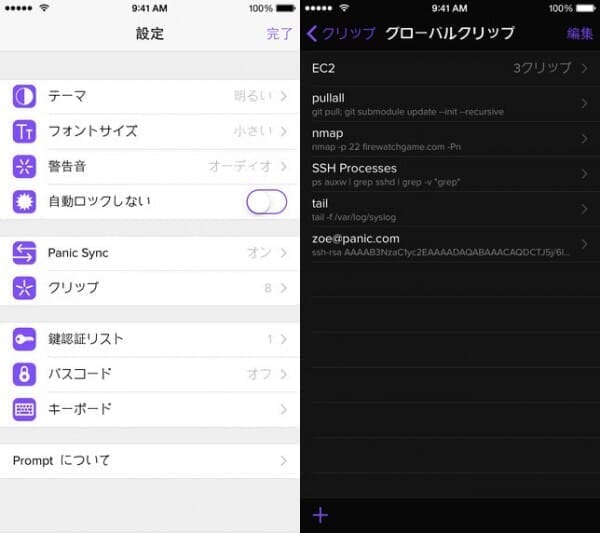This screenshot has width=600, height=533.
Task: Open the tail clip
Action: tap(450, 209)
